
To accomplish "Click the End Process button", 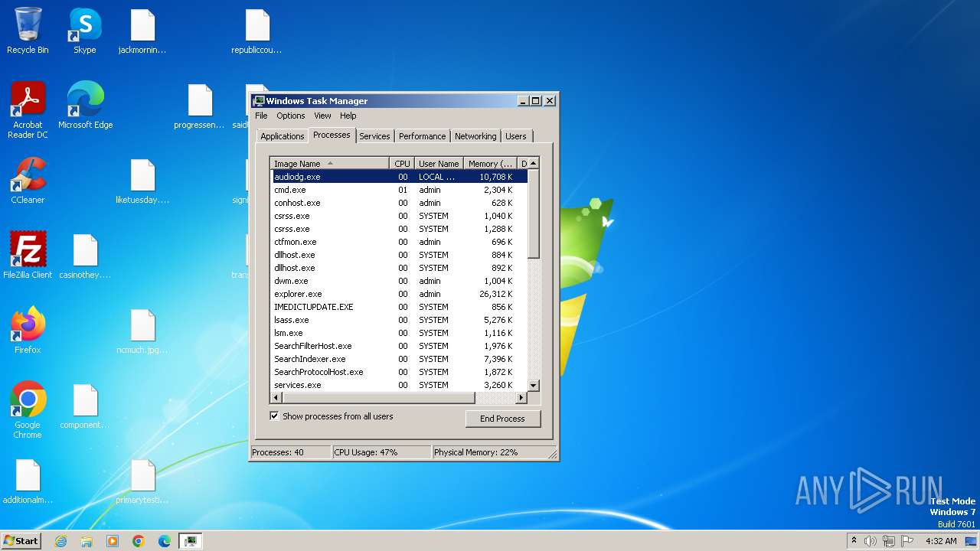I will (502, 419).
